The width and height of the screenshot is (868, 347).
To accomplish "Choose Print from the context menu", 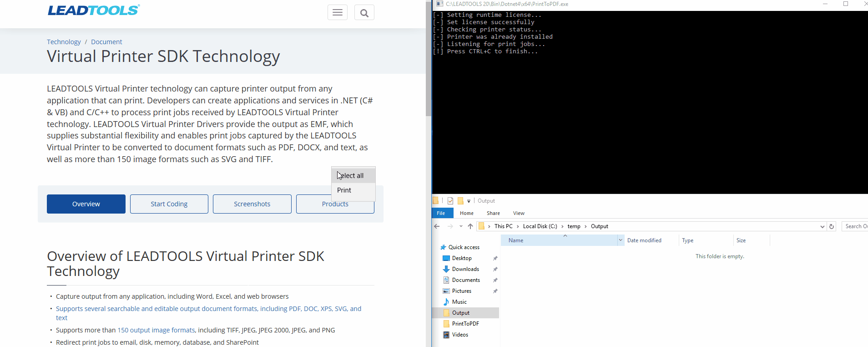I will click(353, 190).
